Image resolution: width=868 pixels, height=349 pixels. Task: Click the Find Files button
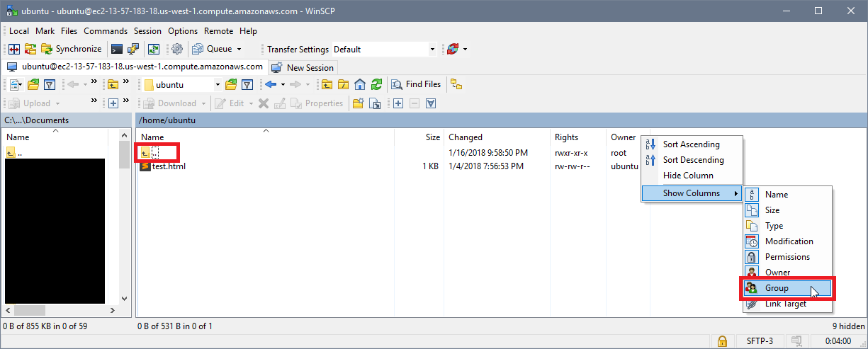417,84
